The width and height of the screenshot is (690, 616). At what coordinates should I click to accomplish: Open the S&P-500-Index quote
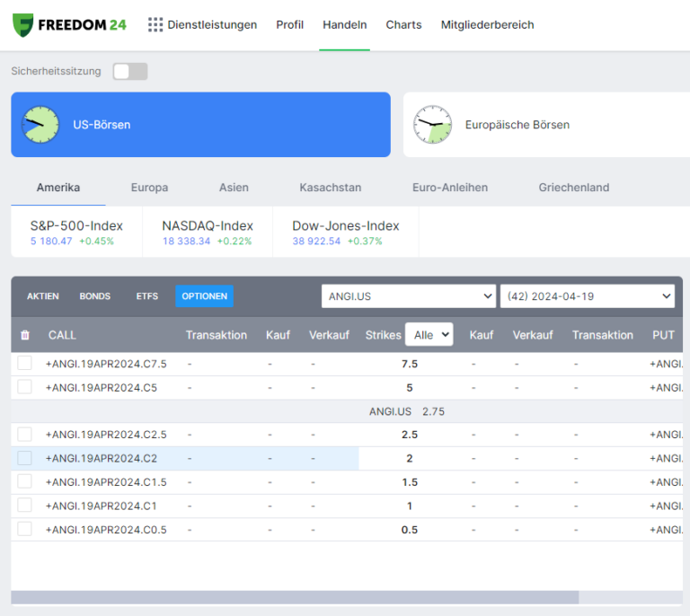tap(76, 233)
